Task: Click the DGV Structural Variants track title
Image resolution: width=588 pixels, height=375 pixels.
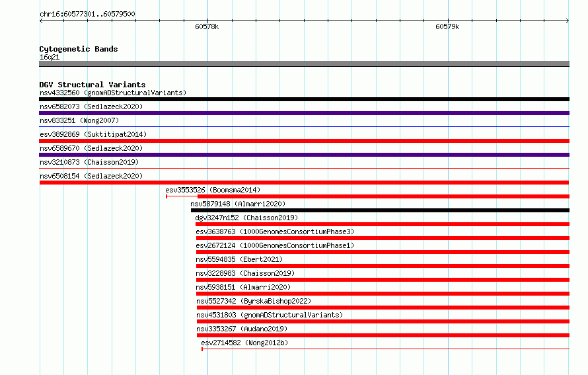Action: point(92,85)
